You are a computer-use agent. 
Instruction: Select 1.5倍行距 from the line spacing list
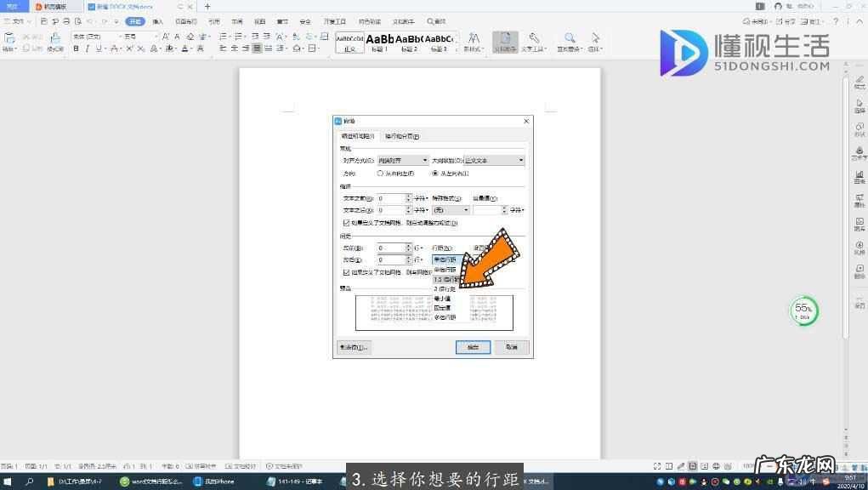pos(448,279)
